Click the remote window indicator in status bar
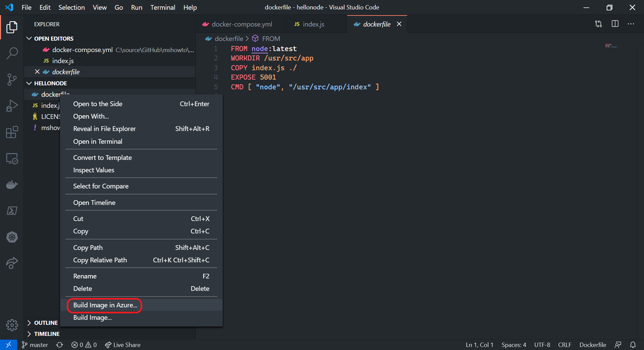Screen dimensions: 644x350 pos(8,345)
